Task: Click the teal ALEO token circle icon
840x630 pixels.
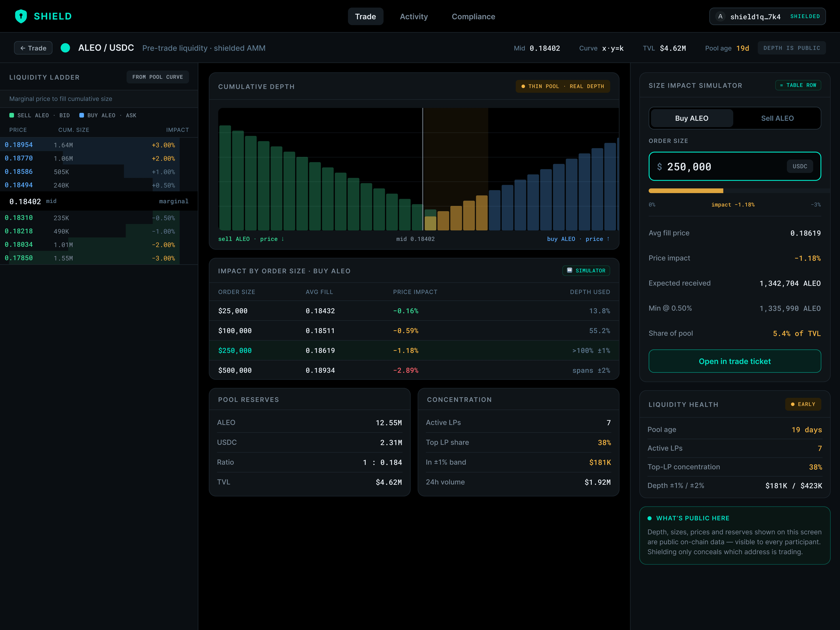Action: tap(65, 48)
